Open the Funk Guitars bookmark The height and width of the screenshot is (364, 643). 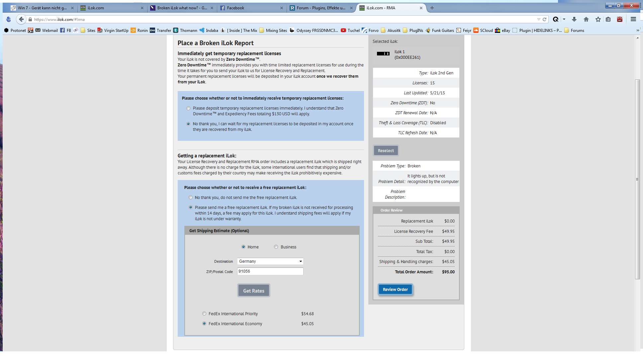click(x=440, y=30)
